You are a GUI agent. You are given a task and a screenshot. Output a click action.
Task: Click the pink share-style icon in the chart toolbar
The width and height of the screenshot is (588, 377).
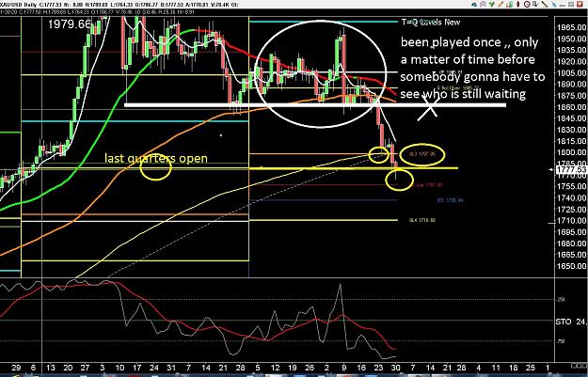point(483,4)
